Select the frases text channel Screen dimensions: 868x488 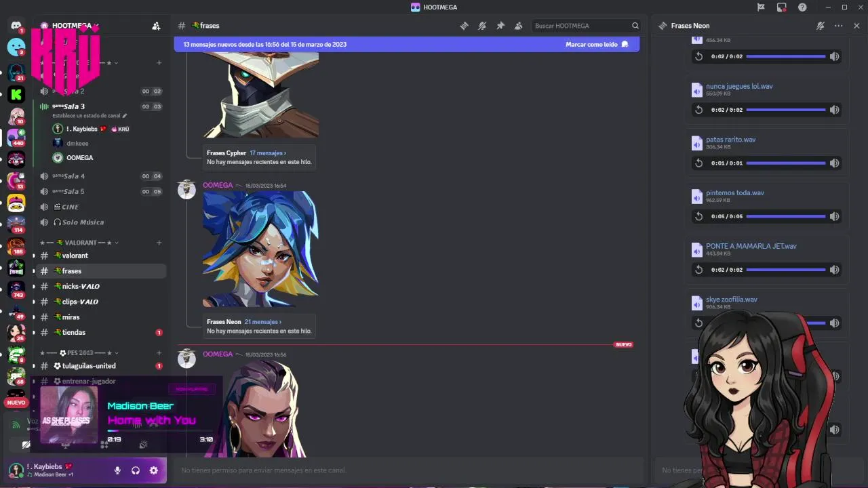point(101,271)
